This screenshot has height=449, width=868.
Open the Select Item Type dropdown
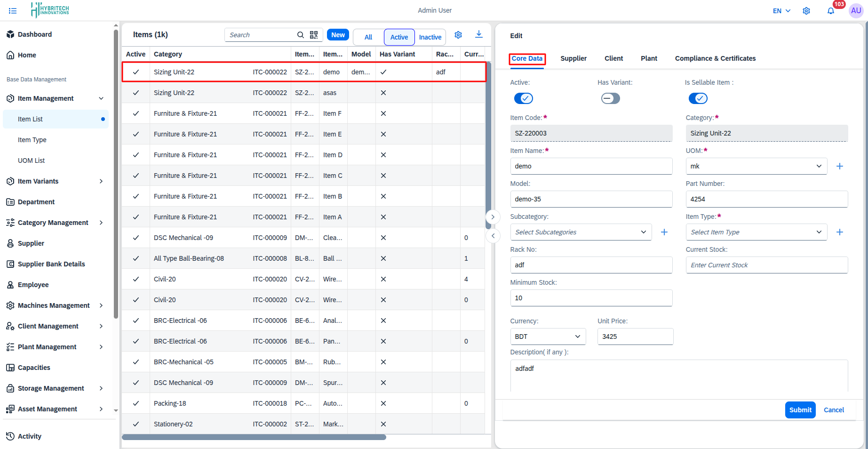[756, 232]
